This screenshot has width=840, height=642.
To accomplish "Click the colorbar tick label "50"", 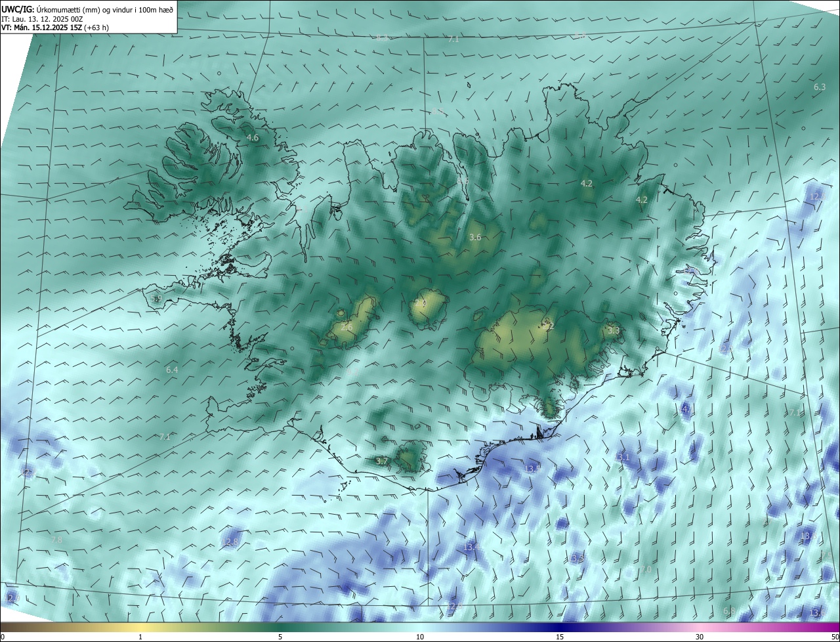I will (x=835, y=637).
